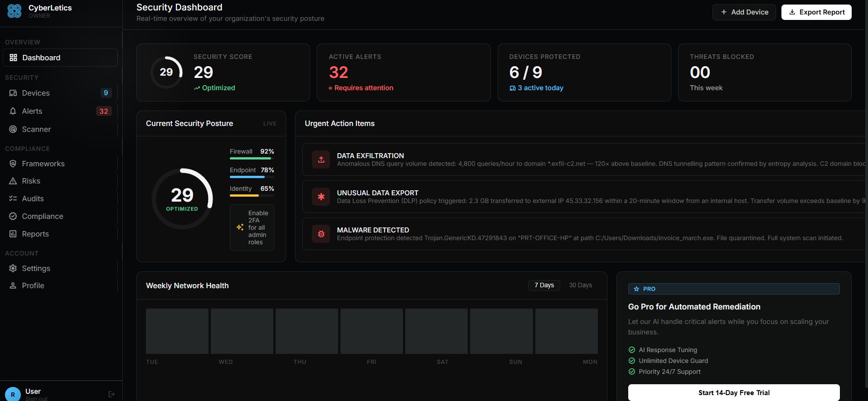868x401 pixels.
Task: Switch network health to 30 Days
Action: 581,285
